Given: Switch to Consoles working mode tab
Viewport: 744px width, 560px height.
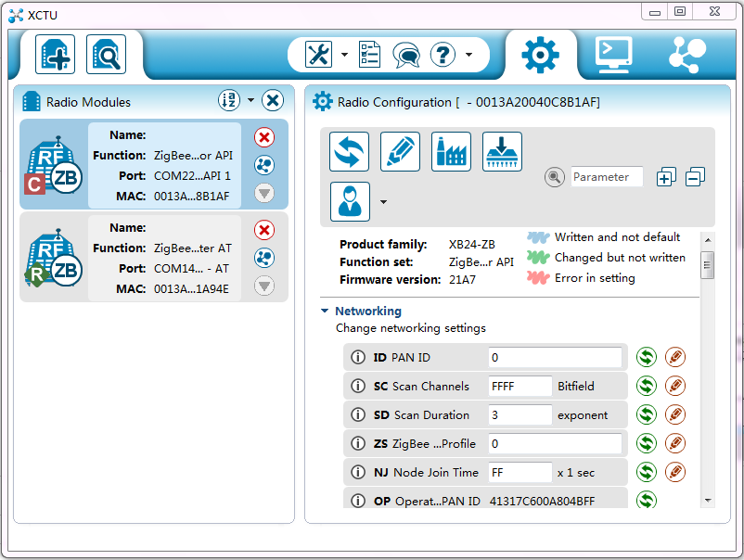Looking at the screenshot, I should click(614, 55).
